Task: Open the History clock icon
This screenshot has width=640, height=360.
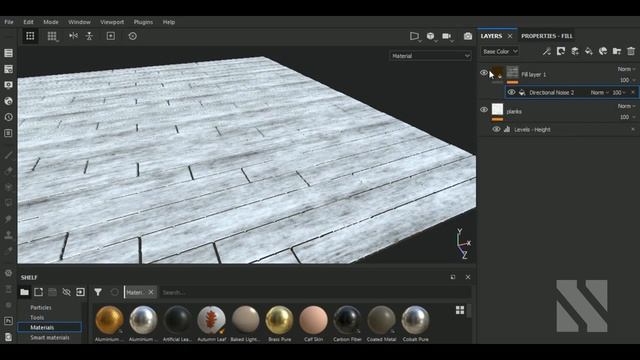Action: click(x=8, y=117)
